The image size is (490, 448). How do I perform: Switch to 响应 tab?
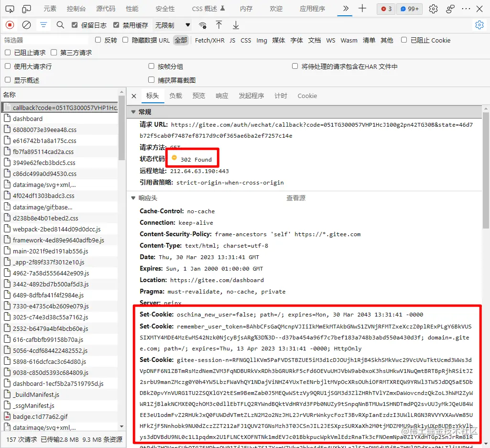click(x=222, y=96)
